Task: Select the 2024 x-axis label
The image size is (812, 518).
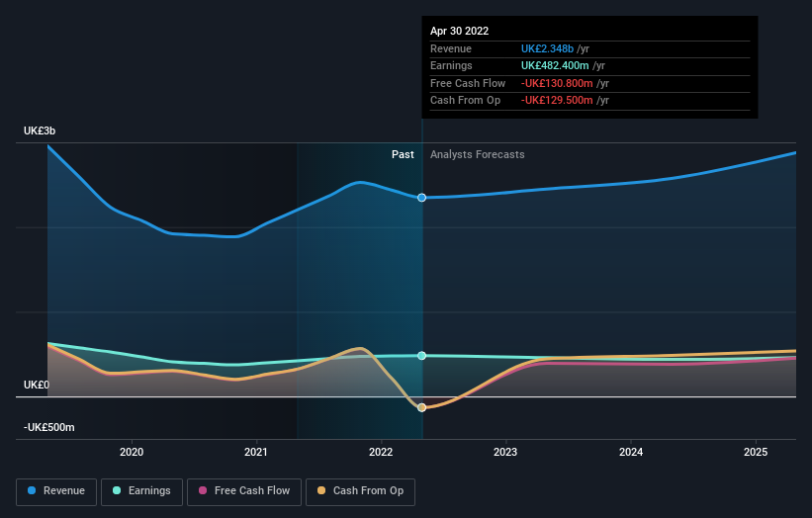Action: point(631,452)
